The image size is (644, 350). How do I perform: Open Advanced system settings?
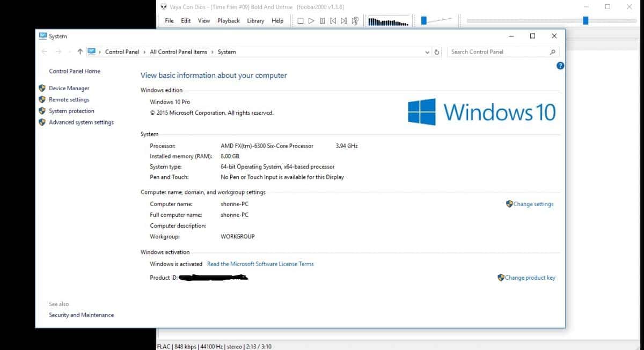81,122
